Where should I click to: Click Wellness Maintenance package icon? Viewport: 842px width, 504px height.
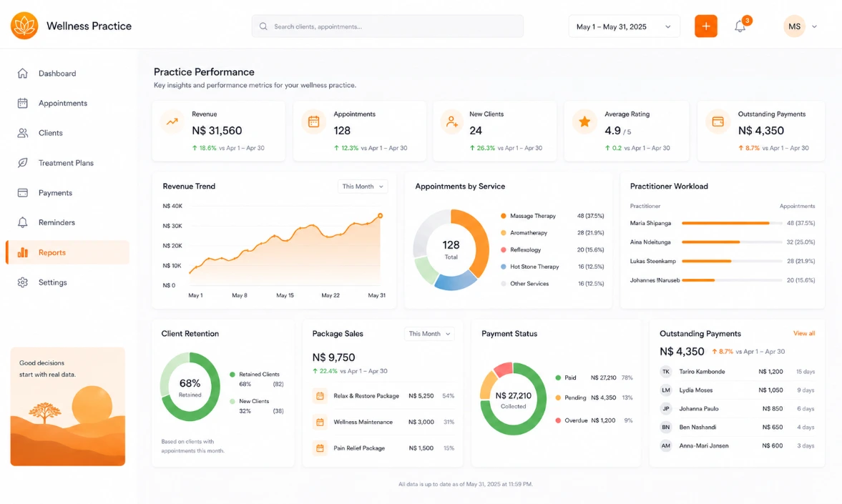point(320,422)
